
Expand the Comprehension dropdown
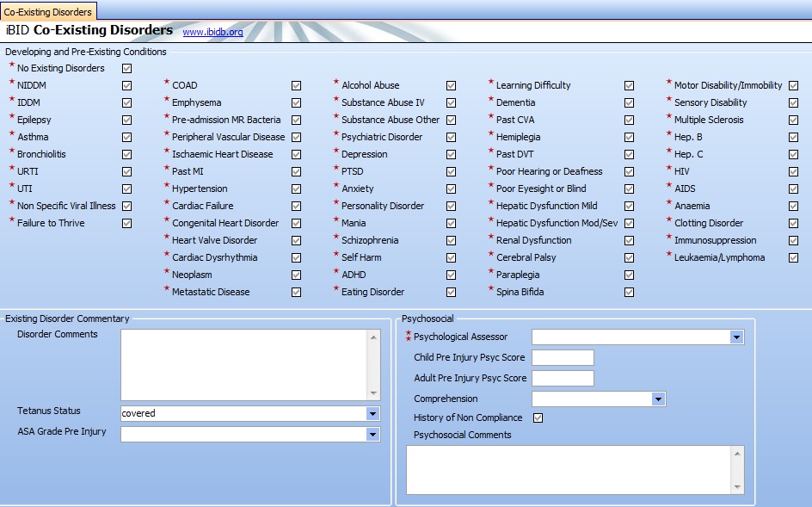[x=658, y=399]
